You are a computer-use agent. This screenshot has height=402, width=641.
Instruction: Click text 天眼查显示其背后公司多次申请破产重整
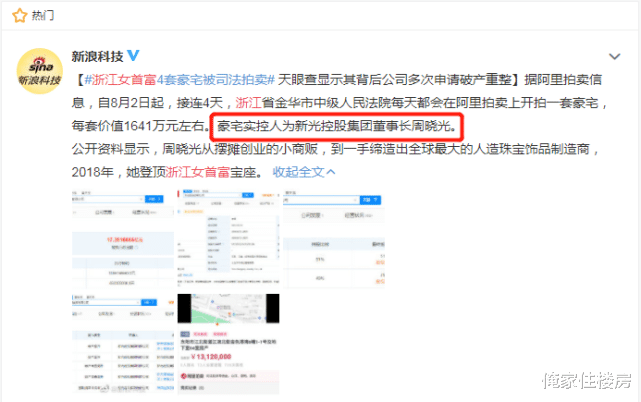point(394,79)
